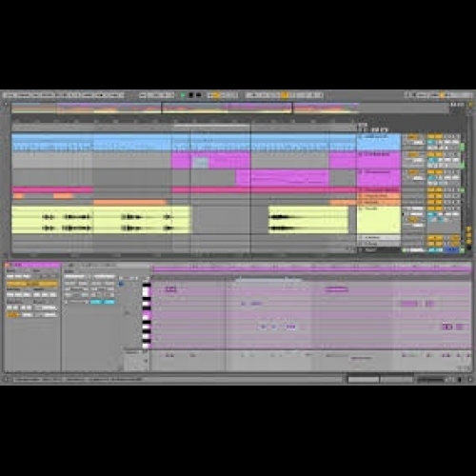Click the loop brace bar above the tracks
The height and width of the screenshot is (476, 476).
(x=211, y=126)
